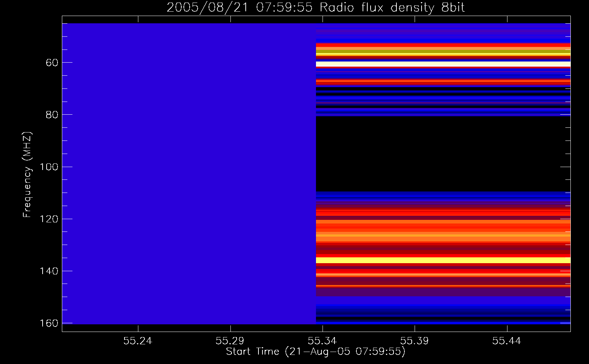Click the plot title "2005/08/21 07:59:55 Radio flux density 8bit"
Screen dimensions: 589x364
click(x=316, y=8)
